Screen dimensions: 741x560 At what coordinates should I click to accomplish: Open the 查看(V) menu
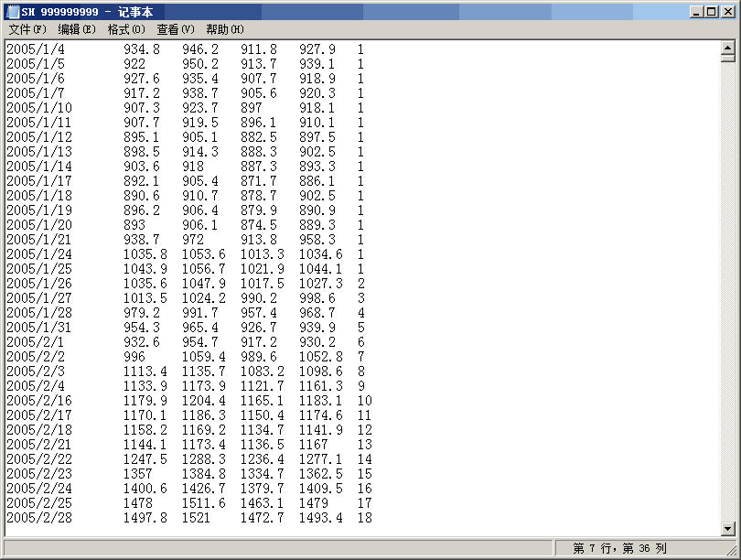click(176, 29)
